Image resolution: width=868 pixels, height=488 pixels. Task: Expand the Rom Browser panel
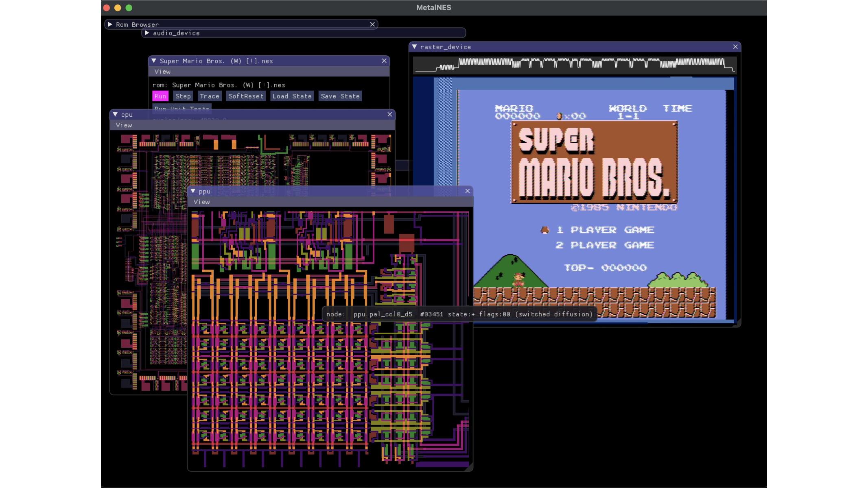(x=110, y=24)
